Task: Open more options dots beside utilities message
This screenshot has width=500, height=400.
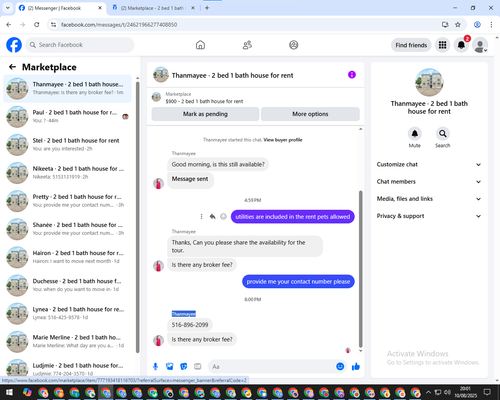Action: click(x=201, y=217)
